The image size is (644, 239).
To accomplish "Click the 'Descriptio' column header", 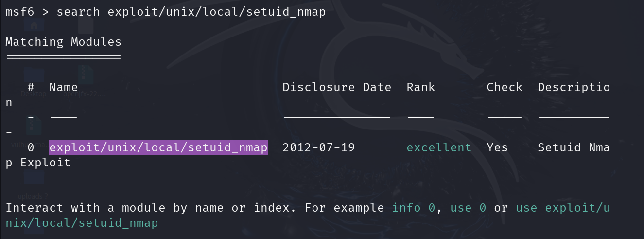I will pyautogui.click(x=574, y=87).
